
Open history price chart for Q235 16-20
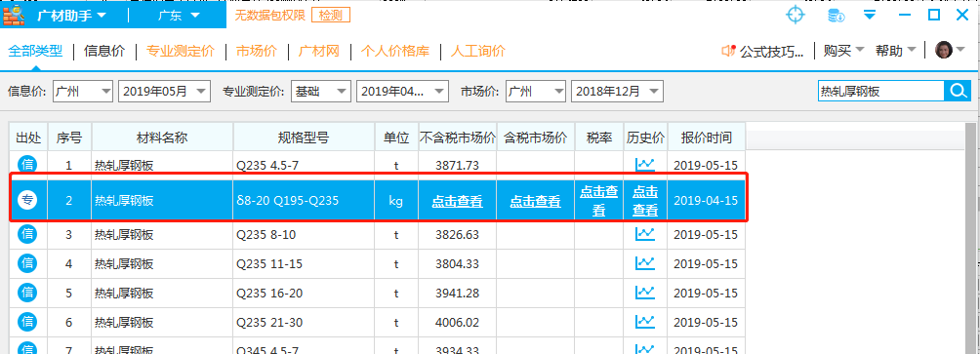coord(645,293)
